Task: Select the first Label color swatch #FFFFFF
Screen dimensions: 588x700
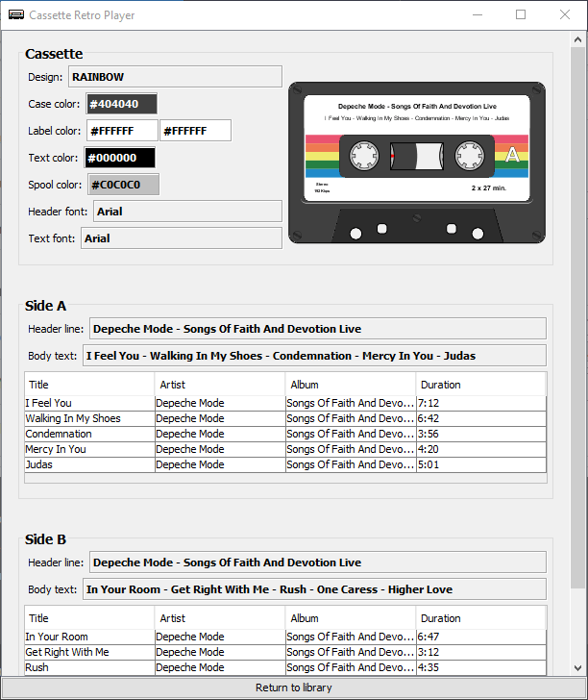Action: coord(122,131)
